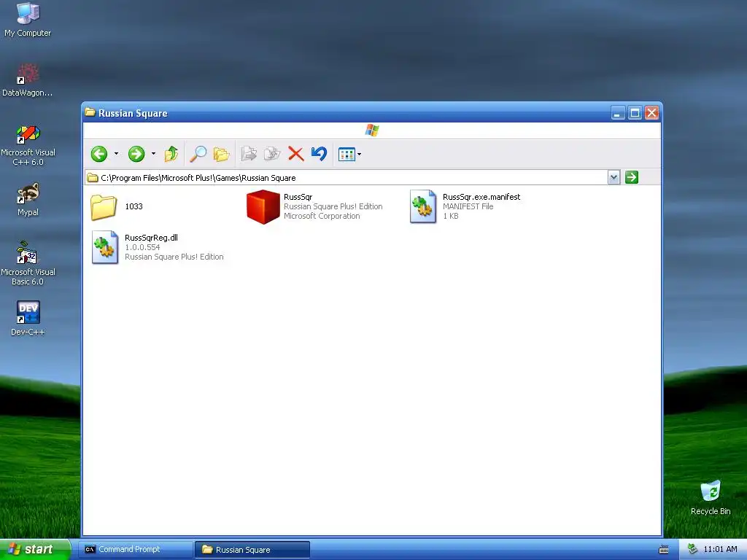The height and width of the screenshot is (560, 747).
Task: Select the RussSqrReg.dll file icon
Action: point(105,247)
